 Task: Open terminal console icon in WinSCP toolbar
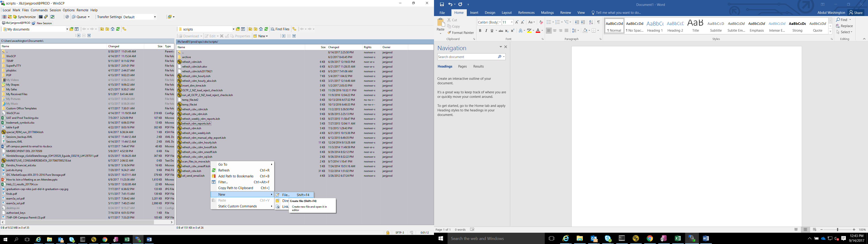(x=41, y=17)
